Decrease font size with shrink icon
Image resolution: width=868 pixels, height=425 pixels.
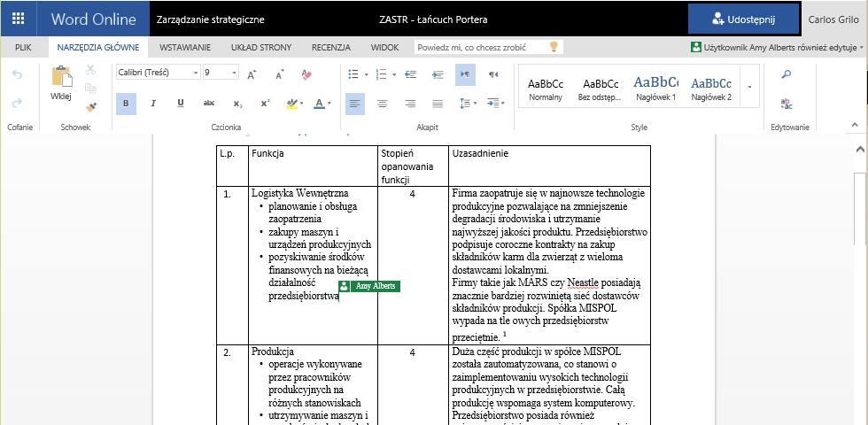click(280, 74)
